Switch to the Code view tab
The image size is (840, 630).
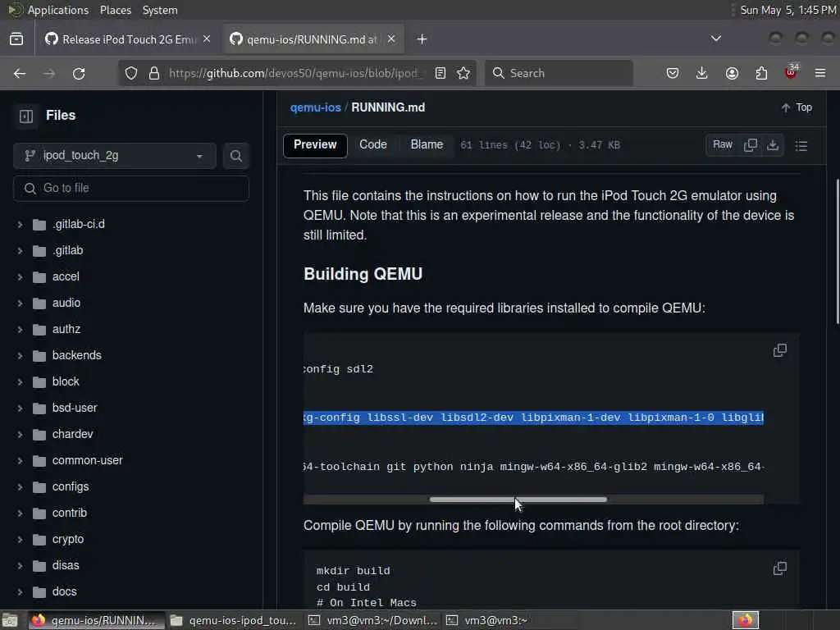(x=373, y=144)
